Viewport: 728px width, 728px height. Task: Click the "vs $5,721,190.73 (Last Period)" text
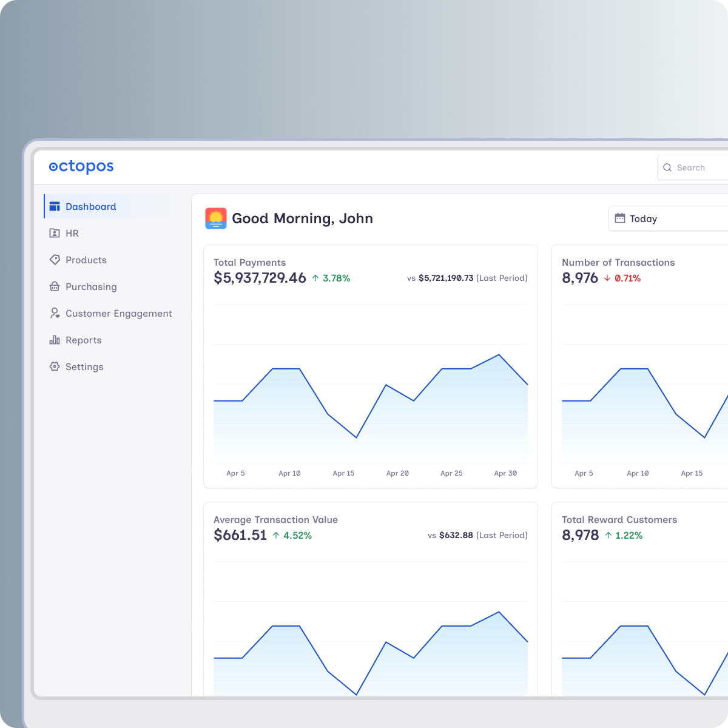(467, 278)
